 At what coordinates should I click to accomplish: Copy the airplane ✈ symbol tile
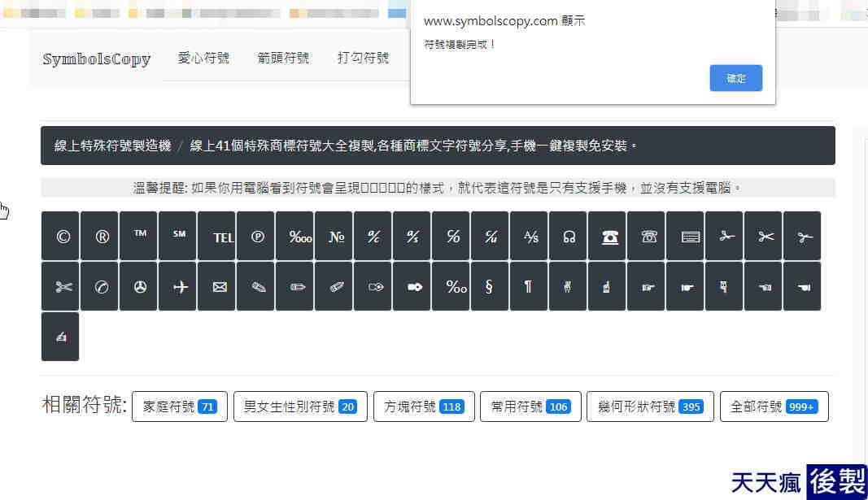coord(177,286)
